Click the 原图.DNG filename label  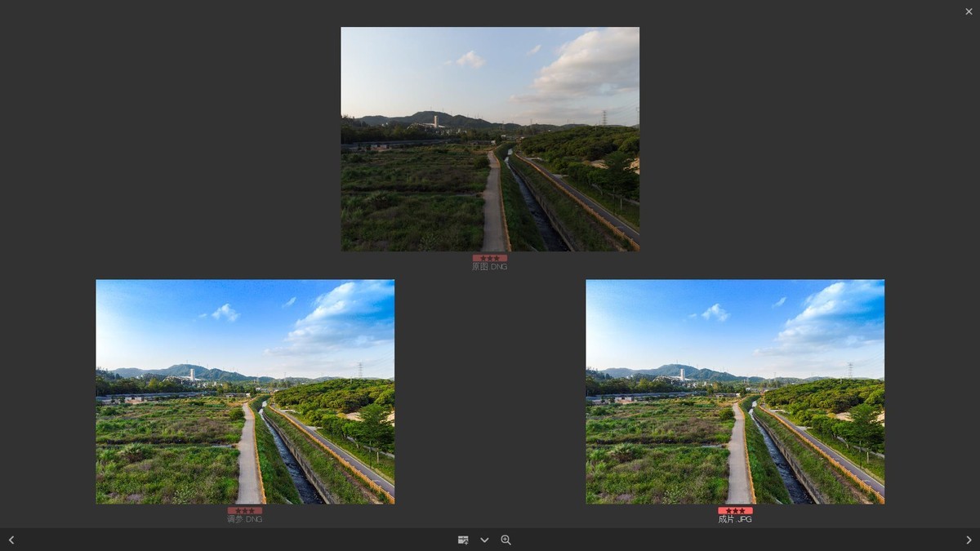(x=490, y=267)
